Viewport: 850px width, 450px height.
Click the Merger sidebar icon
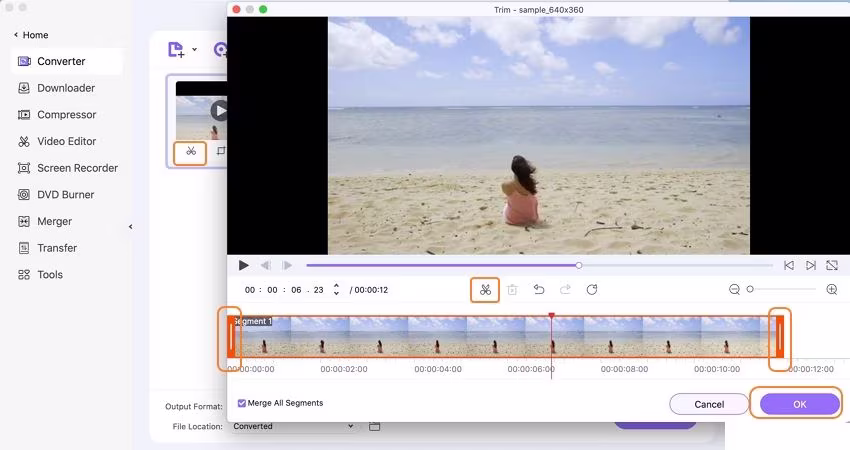pos(24,221)
